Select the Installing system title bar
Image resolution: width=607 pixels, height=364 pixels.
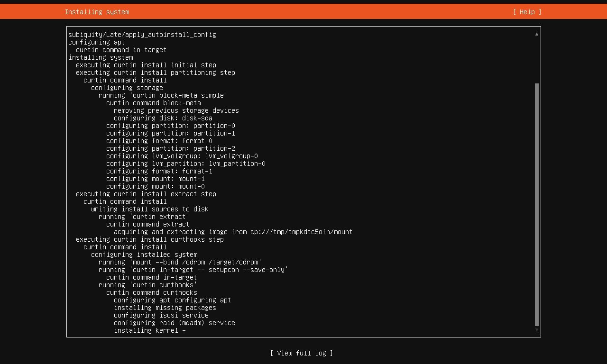pos(97,12)
